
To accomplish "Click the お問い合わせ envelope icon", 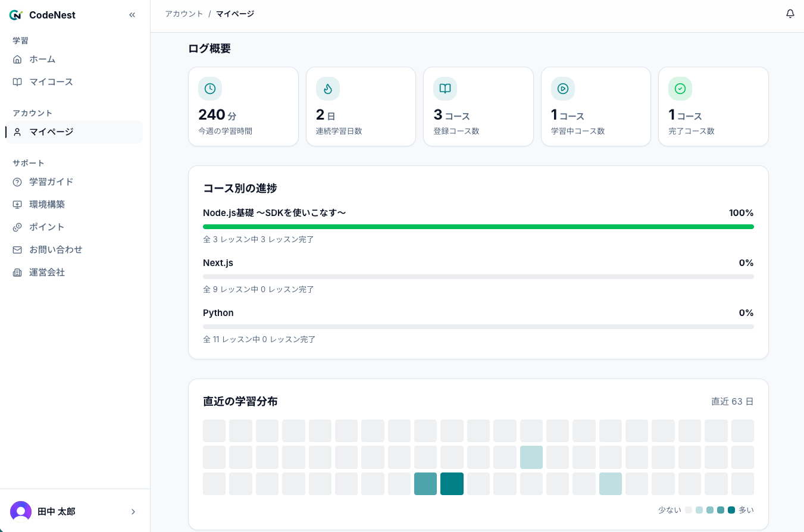I will [x=17, y=250].
